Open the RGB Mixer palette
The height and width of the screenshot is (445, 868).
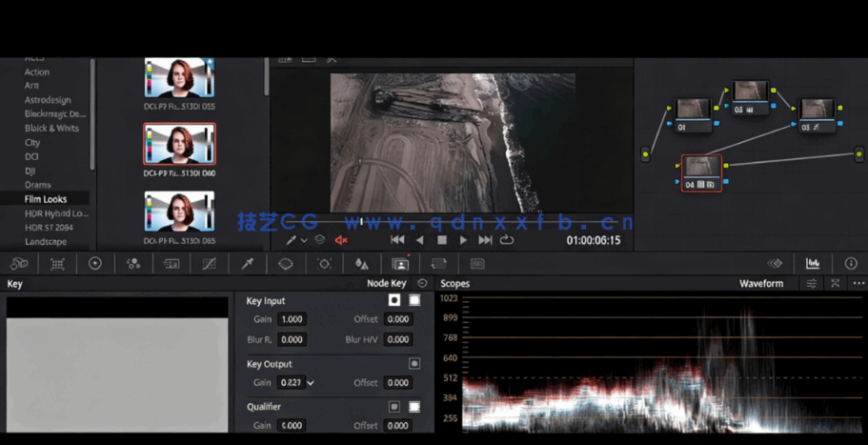[133, 264]
